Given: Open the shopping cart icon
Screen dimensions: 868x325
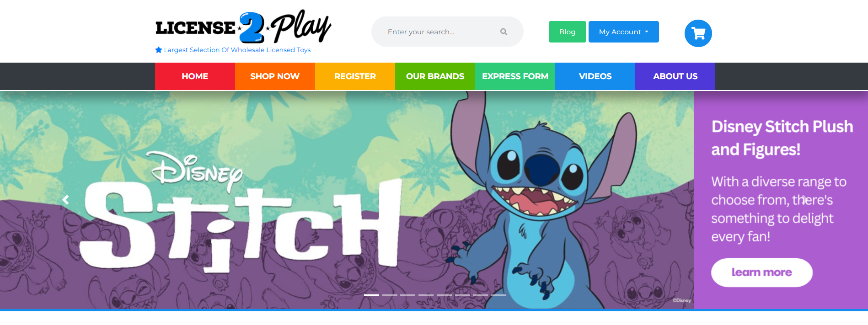Looking at the screenshot, I should 698,33.
